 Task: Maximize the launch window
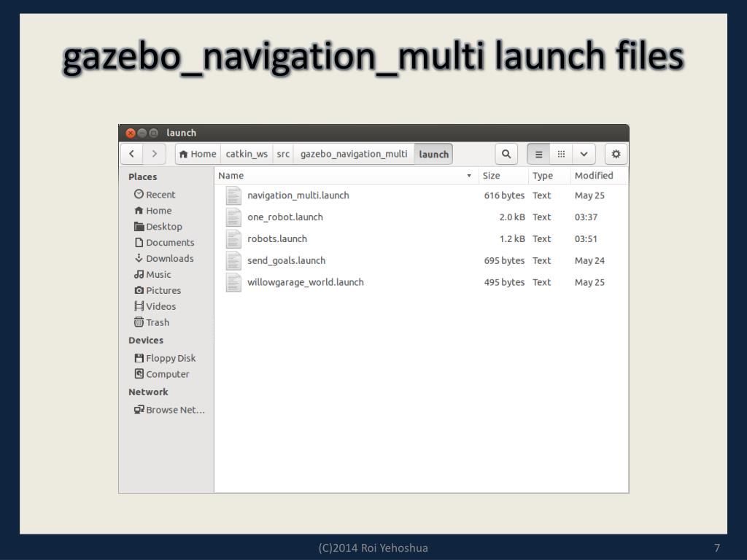coord(153,133)
